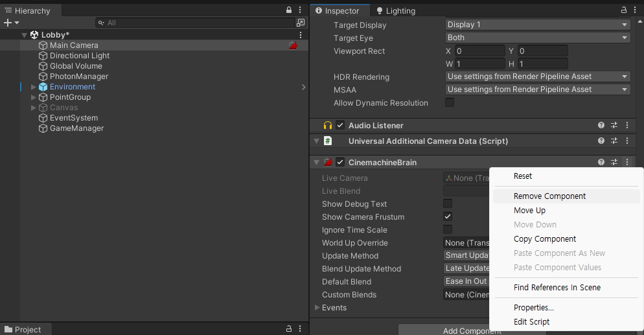
Task: Choose Edit Script from context menu
Action: 566,322
